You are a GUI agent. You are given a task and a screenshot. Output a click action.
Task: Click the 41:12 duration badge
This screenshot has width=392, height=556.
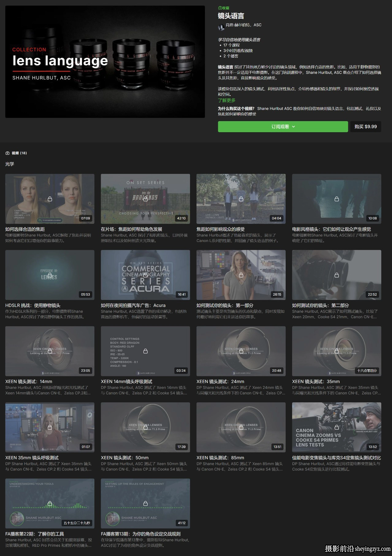182,523
